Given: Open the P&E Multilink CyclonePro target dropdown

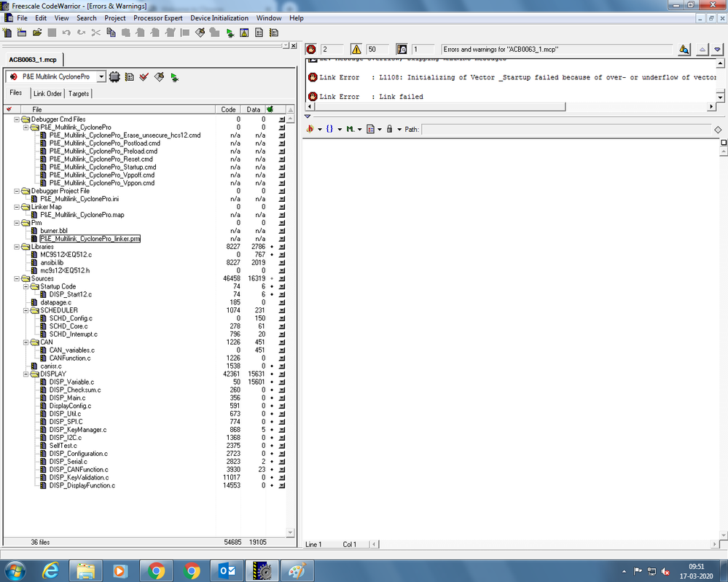Looking at the screenshot, I should click(101, 76).
